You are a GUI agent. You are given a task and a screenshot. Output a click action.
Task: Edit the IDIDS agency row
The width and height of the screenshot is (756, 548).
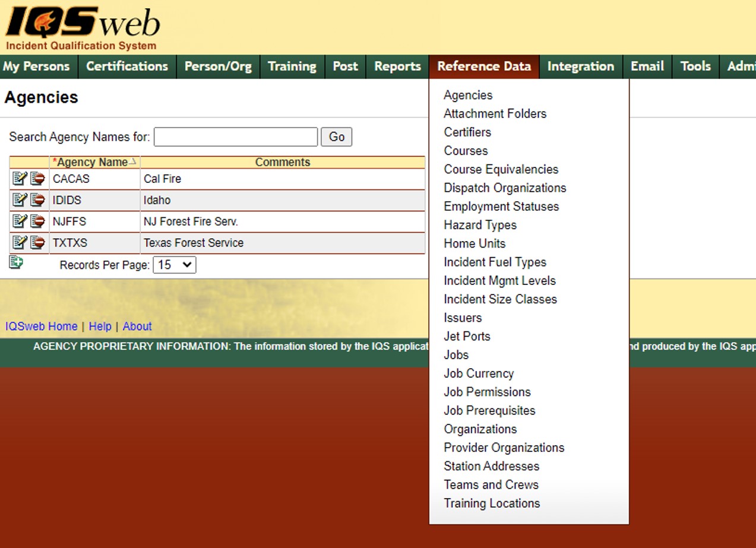pyautogui.click(x=20, y=199)
